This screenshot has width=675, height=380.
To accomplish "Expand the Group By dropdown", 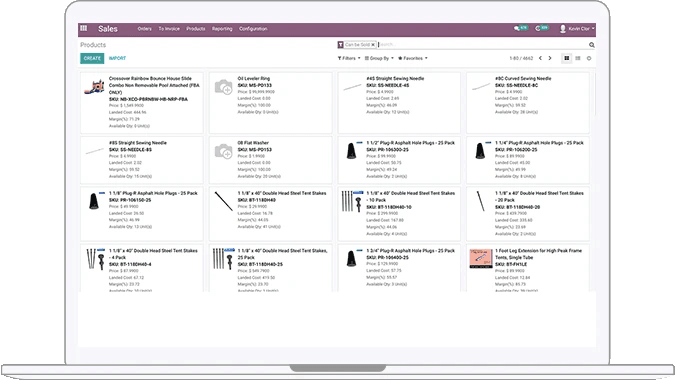I will click(379, 58).
